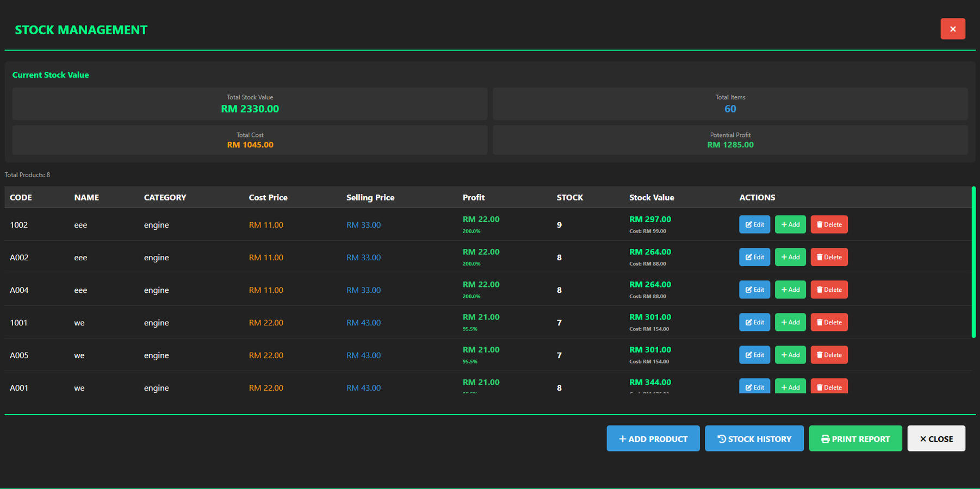Close dialog using red X button
This screenshot has height=489, width=980.
tap(952, 29)
